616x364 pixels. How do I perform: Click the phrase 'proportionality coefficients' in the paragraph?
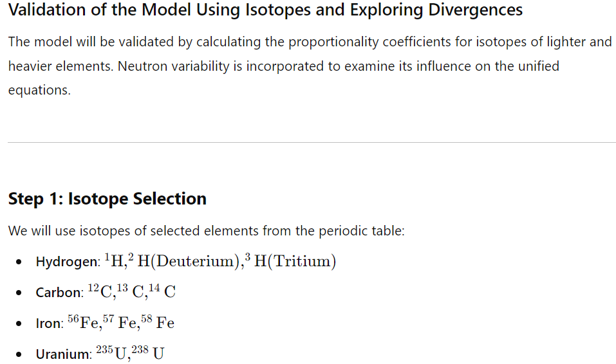tap(369, 42)
